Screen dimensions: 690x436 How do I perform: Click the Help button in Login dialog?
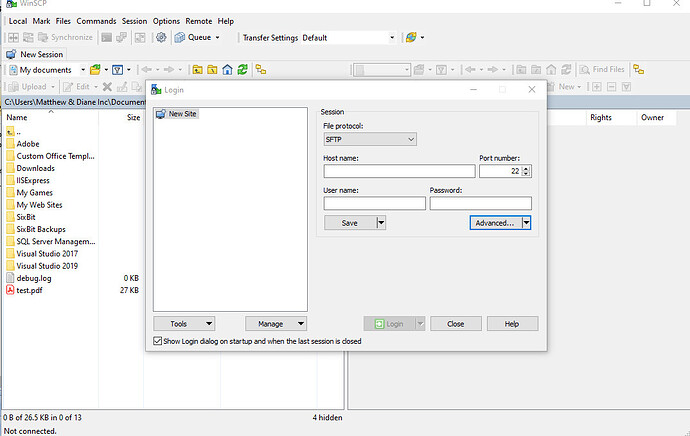pos(512,324)
